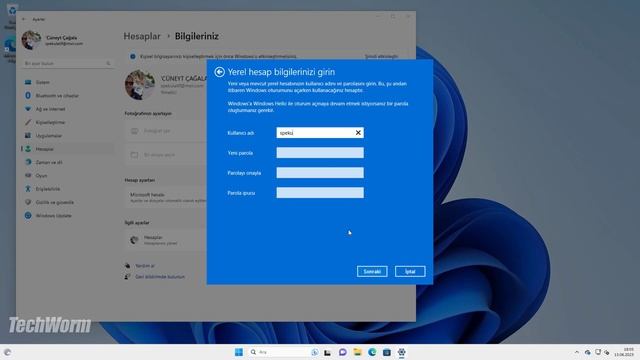
Task: Open Bluetooth ve cihazlar in Settings
Action: click(x=67, y=96)
